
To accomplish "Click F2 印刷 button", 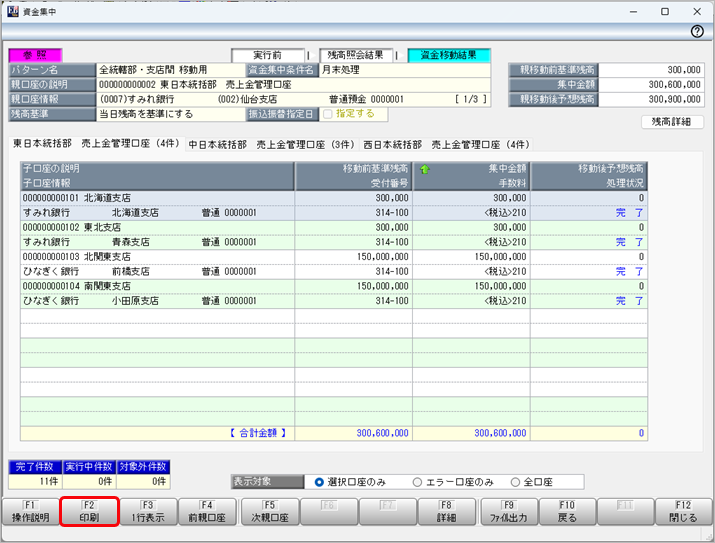I will [89, 512].
